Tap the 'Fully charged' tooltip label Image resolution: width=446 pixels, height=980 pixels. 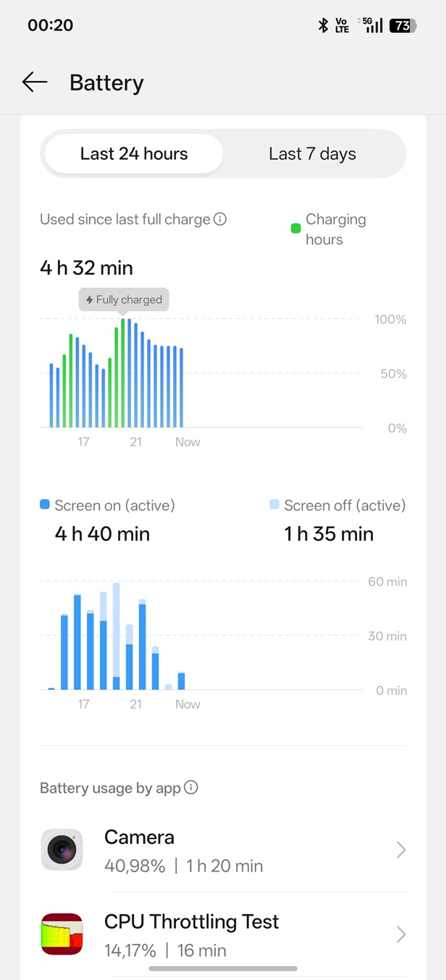pos(124,299)
